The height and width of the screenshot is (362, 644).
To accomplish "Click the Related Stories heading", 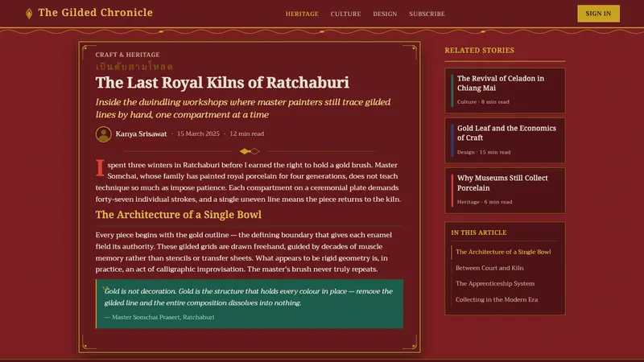I will point(479,51).
